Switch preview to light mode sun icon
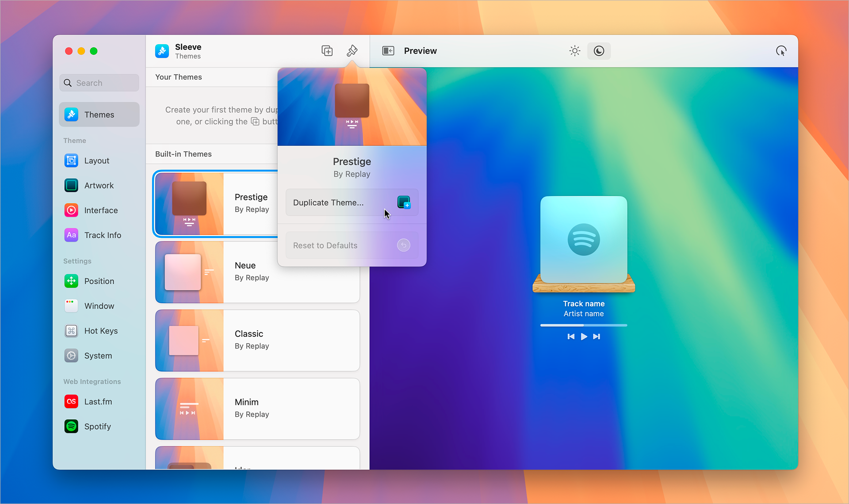The image size is (849, 504). pyautogui.click(x=575, y=51)
